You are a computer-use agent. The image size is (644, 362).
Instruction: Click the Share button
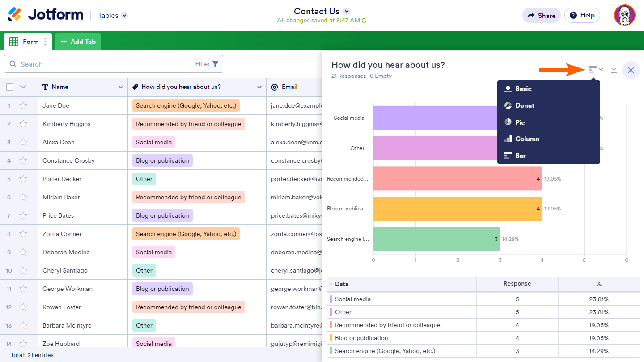(x=542, y=15)
